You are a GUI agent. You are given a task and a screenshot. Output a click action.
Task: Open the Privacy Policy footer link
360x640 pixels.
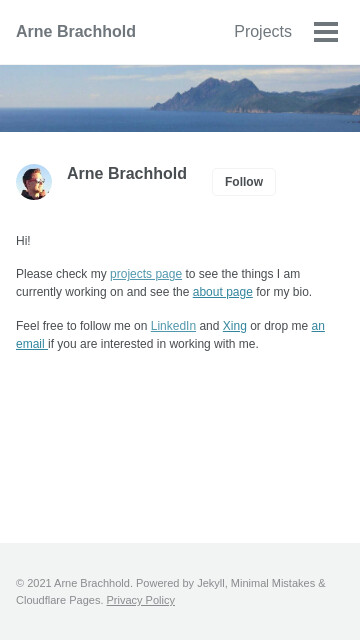tap(140, 600)
